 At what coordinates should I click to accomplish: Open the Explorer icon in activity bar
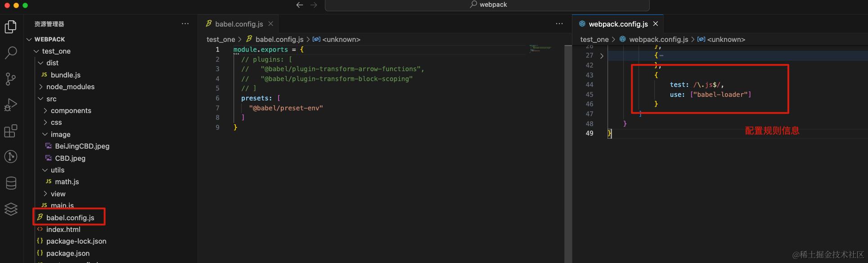[x=11, y=27]
